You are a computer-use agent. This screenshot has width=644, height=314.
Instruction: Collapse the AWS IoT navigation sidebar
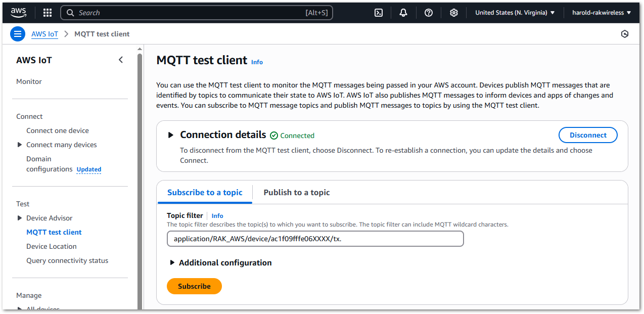[120, 59]
